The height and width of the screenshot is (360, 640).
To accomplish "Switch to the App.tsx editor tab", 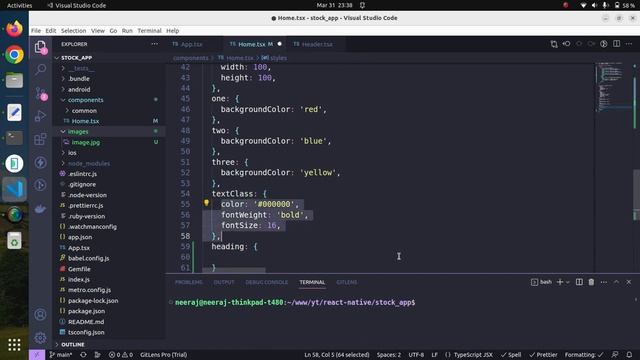I will tap(191, 44).
